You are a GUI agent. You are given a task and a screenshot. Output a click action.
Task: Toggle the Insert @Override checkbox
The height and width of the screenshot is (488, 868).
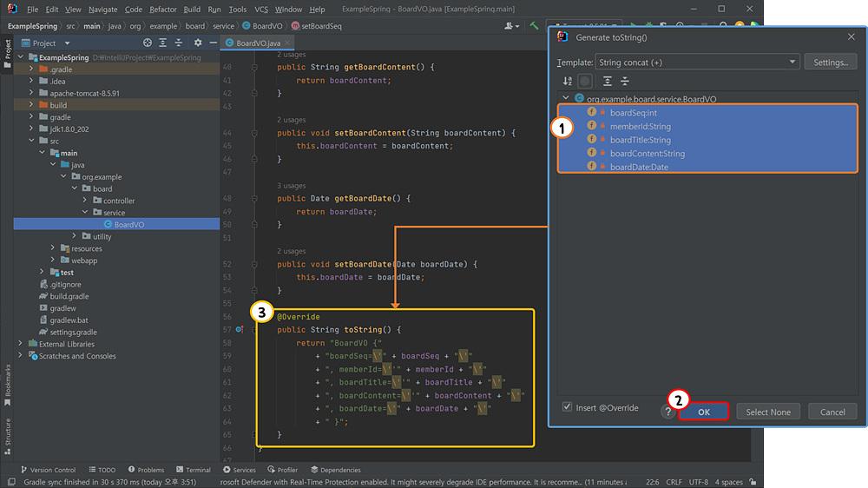click(568, 407)
